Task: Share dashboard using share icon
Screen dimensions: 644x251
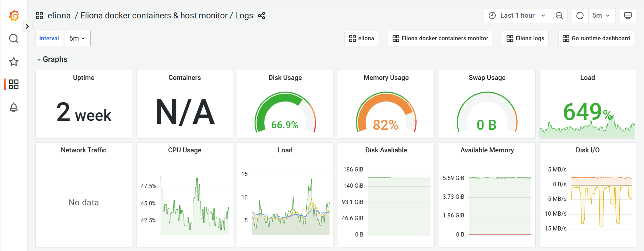Action: [261, 16]
